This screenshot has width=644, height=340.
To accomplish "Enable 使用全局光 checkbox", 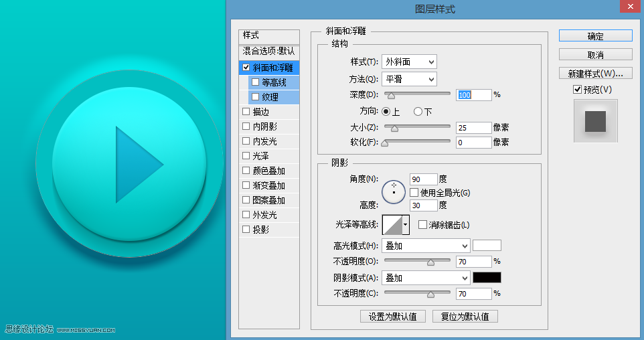I will tap(414, 192).
